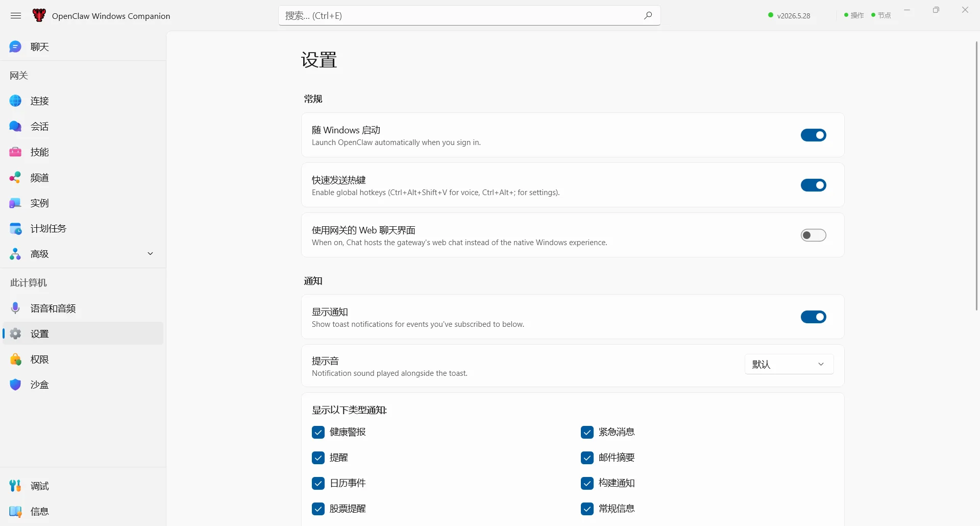Click the 沙盒 shield icon
The height and width of the screenshot is (526, 980).
pyautogui.click(x=15, y=385)
